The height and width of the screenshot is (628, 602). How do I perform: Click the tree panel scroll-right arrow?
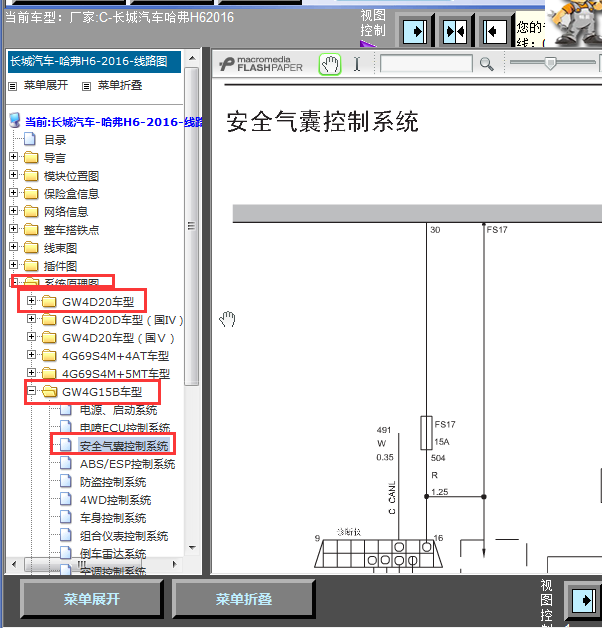[x=175, y=564]
